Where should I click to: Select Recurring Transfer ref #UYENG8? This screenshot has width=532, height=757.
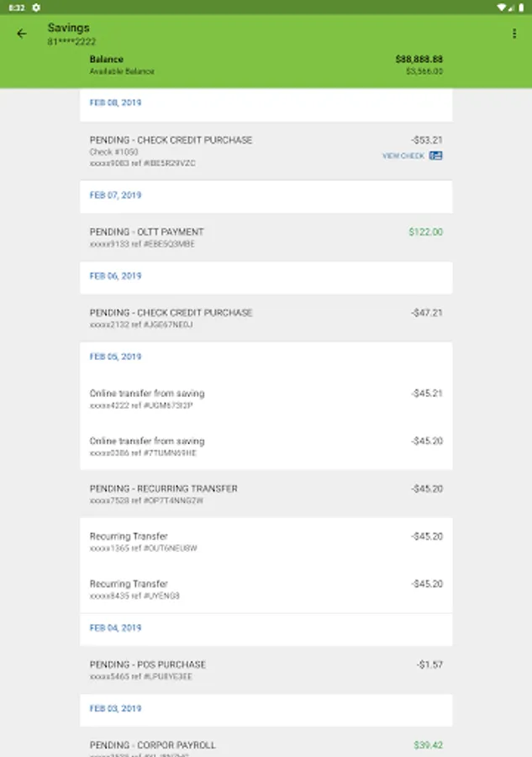[x=266, y=589]
